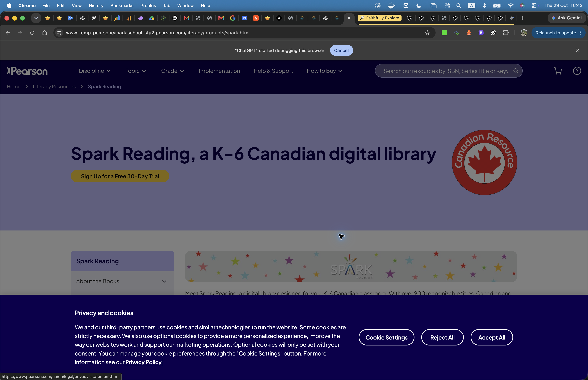The width and height of the screenshot is (588, 380).
Task: Open macOS Control Center icon
Action: (x=534, y=5)
